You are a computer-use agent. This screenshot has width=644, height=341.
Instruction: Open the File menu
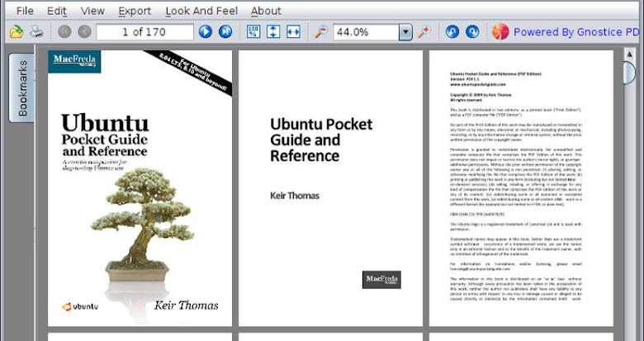click(25, 11)
